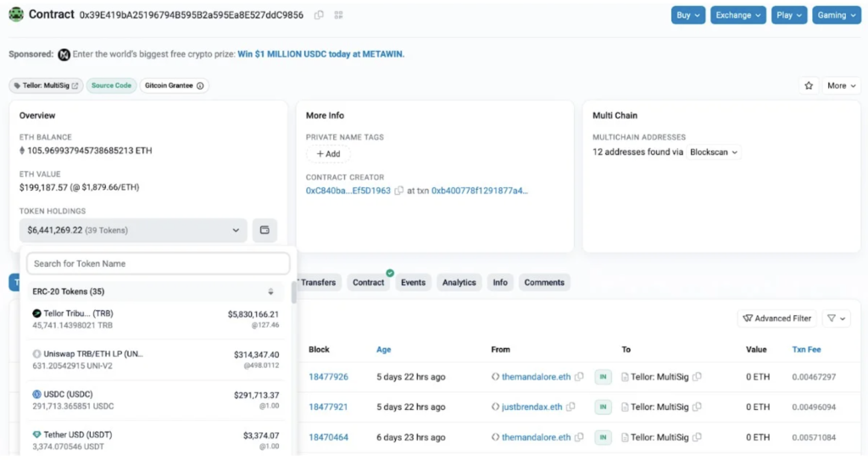Open block 18477926 link
Screen dimensions: 868x460
328,377
